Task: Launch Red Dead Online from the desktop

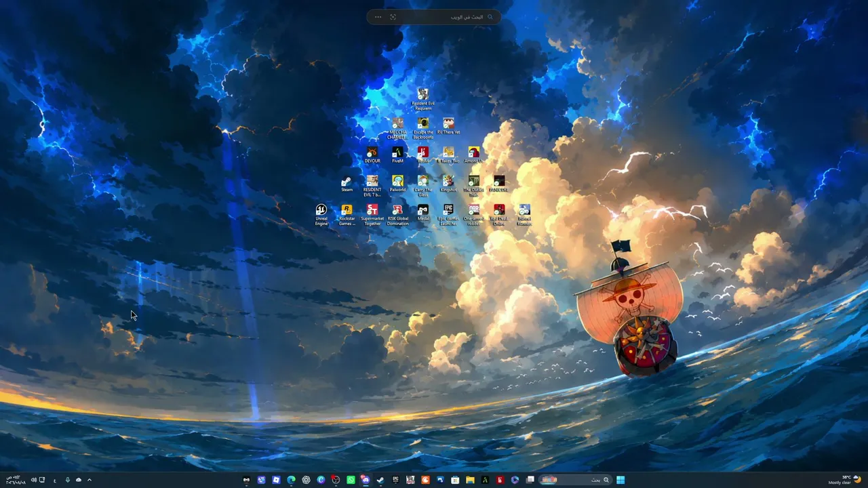Action: coord(499,215)
